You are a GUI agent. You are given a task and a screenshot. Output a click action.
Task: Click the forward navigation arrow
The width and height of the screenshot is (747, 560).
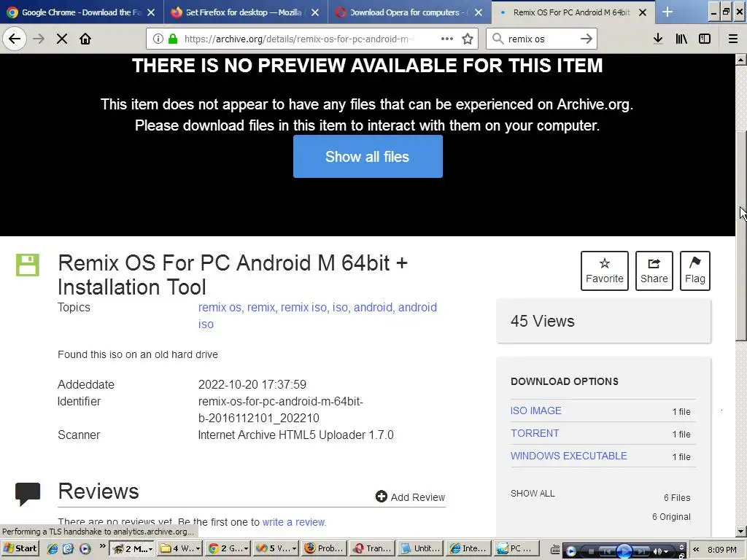pyautogui.click(x=39, y=39)
